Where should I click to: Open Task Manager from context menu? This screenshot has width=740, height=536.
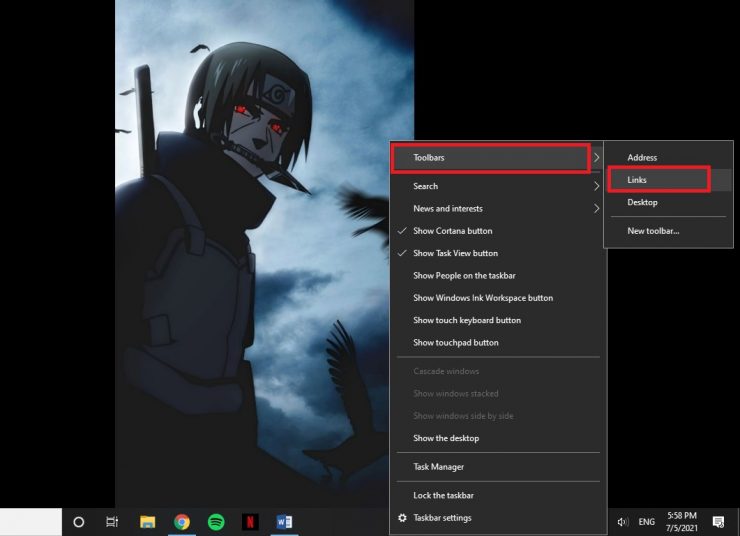[498, 467]
